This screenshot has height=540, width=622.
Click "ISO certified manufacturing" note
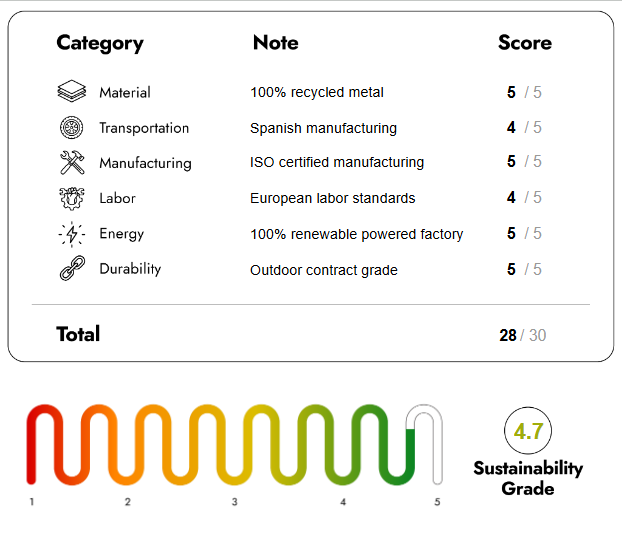pos(337,162)
